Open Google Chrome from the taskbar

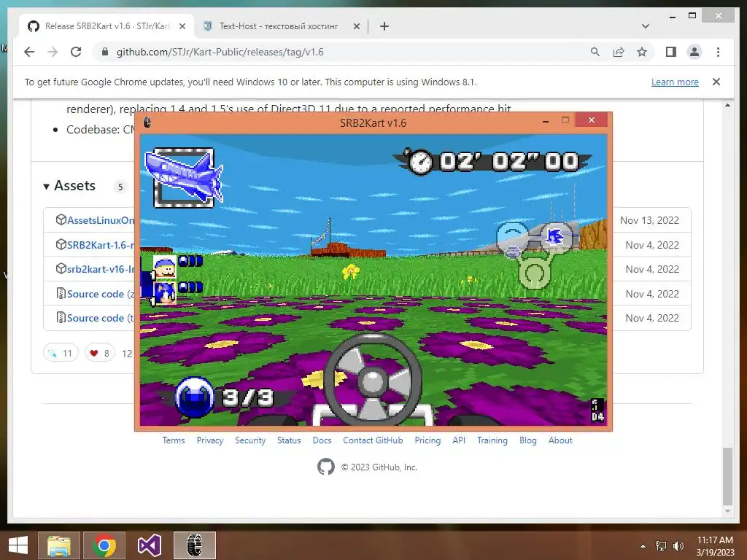coord(104,545)
